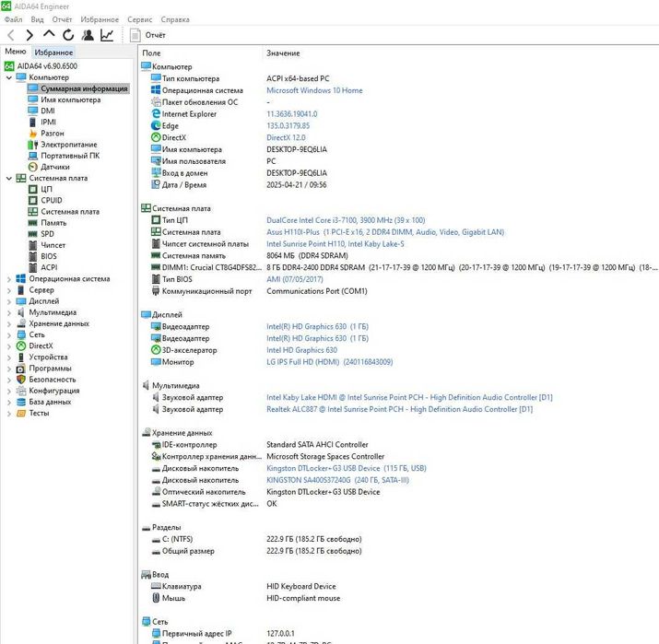Open the Избранное menu in menu bar
The width and height of the screenshot is (659, 644).
coord(100,19)
